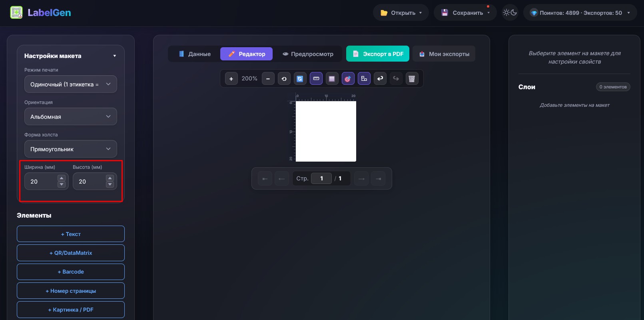
Task: Click the white label canvas
Action: (326, 131)
